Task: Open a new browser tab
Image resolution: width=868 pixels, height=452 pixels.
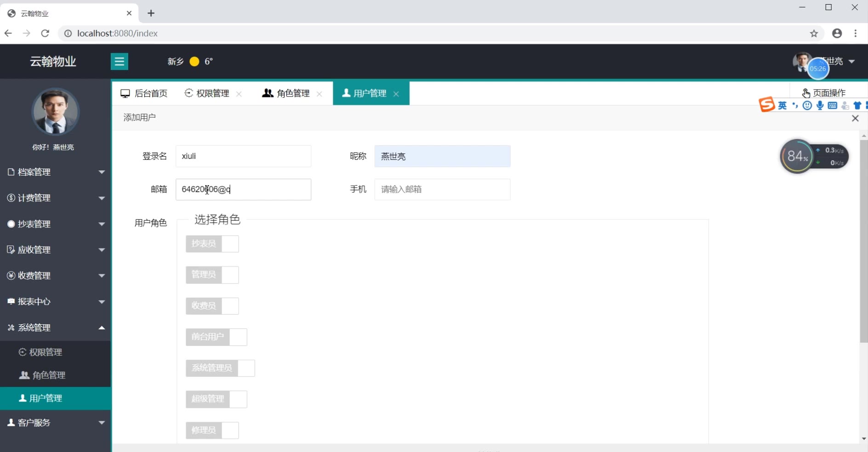Action: [x=151, y=13]
